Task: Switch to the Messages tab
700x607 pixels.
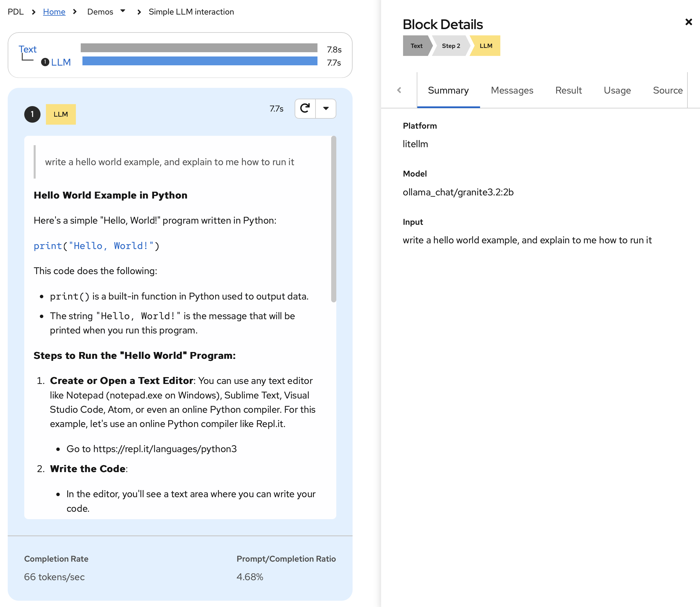Action: tap(512, 90)
